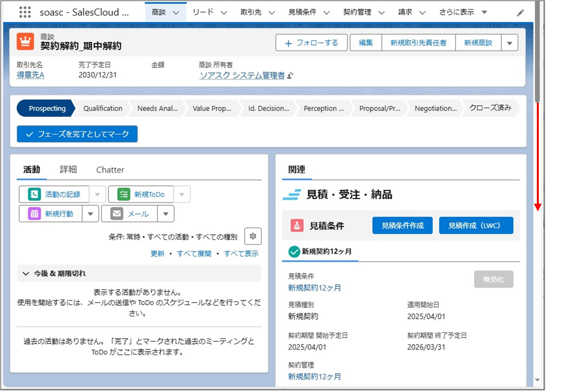Select the Value Prop... stage

tap(212, 108)
